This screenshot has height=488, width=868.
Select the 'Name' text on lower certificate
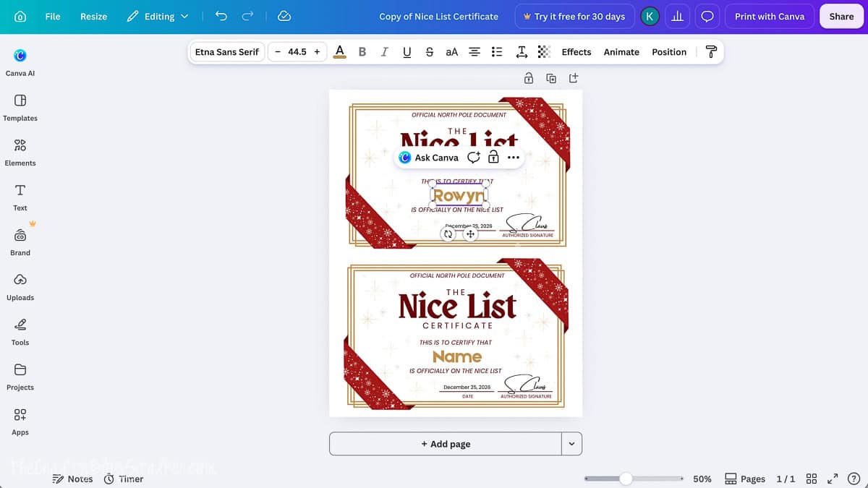pos(457,356)
